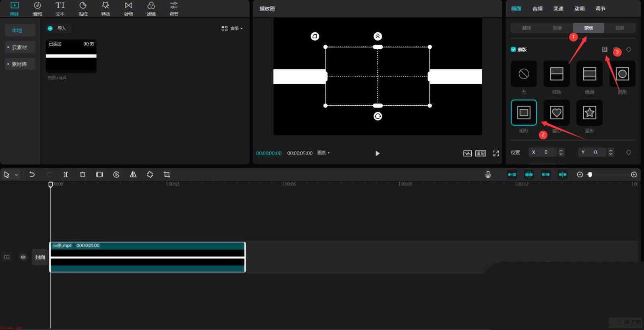The image size is (644, 330).
Task: Toggle main track magnet snapping
Action: (512, 174)
